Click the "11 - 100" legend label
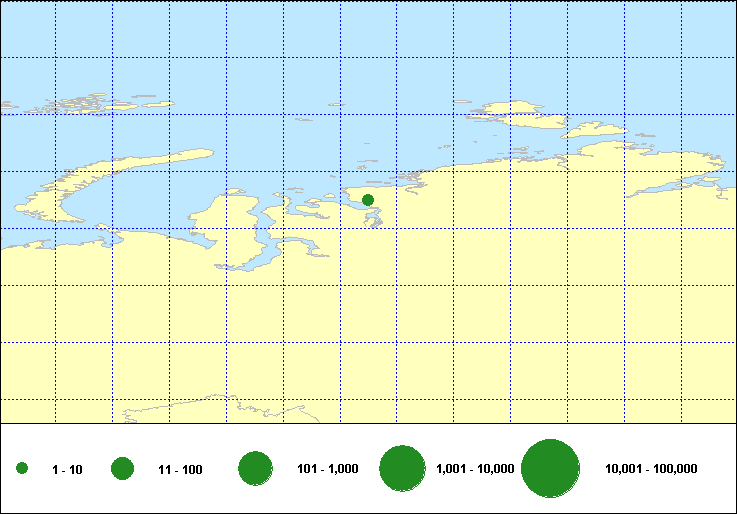 coord(180,469)
